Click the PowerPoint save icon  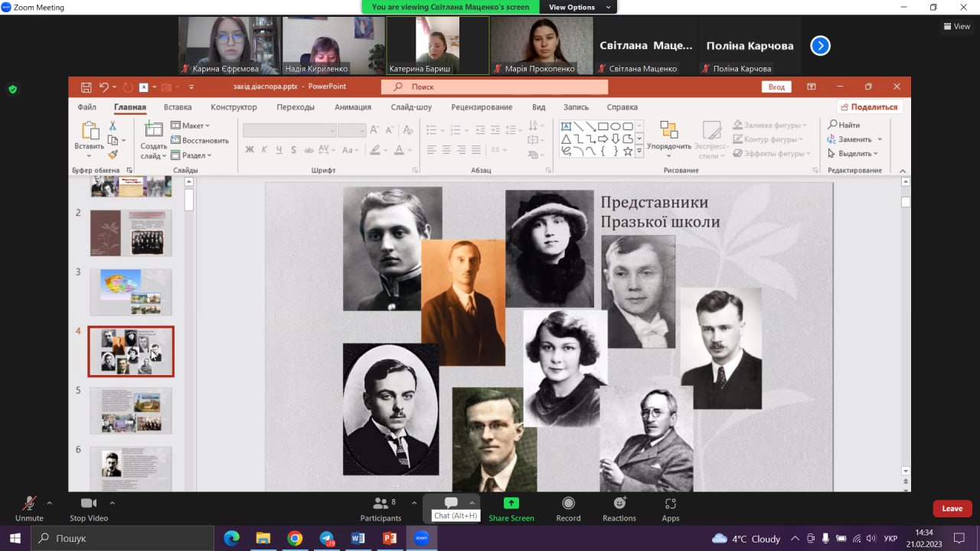(x=86, y=87)
